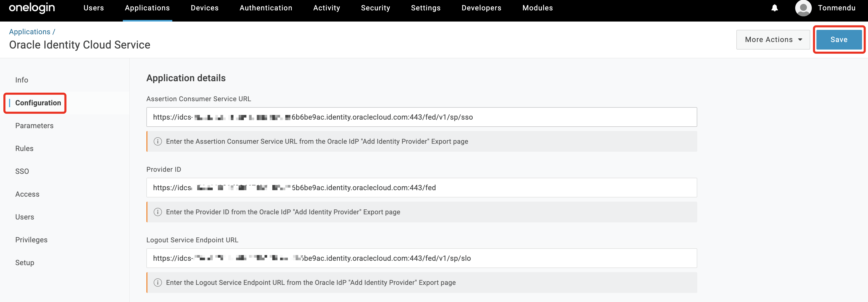Open the Developers top menu
This screenshot has width=868, height=302.
pos(481,8)
